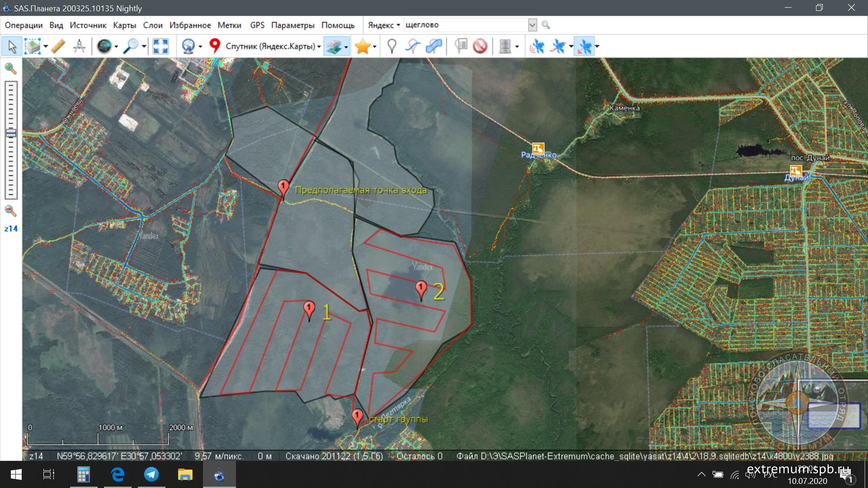Click the favorites star icon

tap(363, 46)
